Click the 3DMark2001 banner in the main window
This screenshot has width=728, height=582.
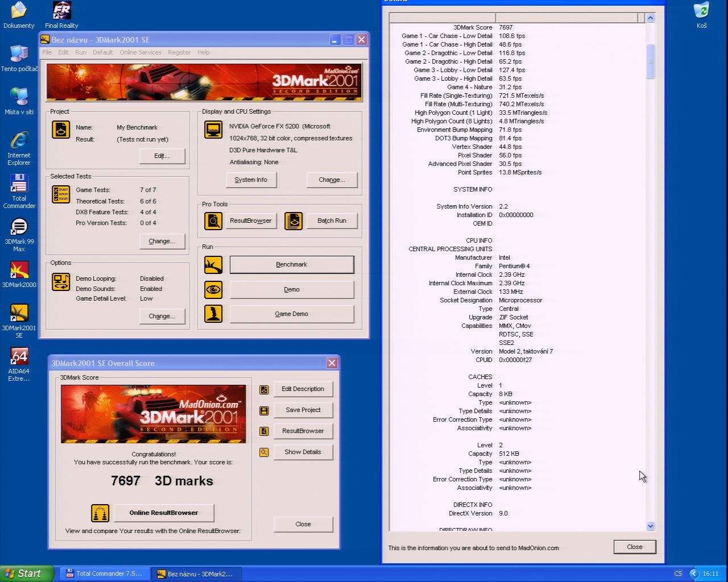coord(204,82)
